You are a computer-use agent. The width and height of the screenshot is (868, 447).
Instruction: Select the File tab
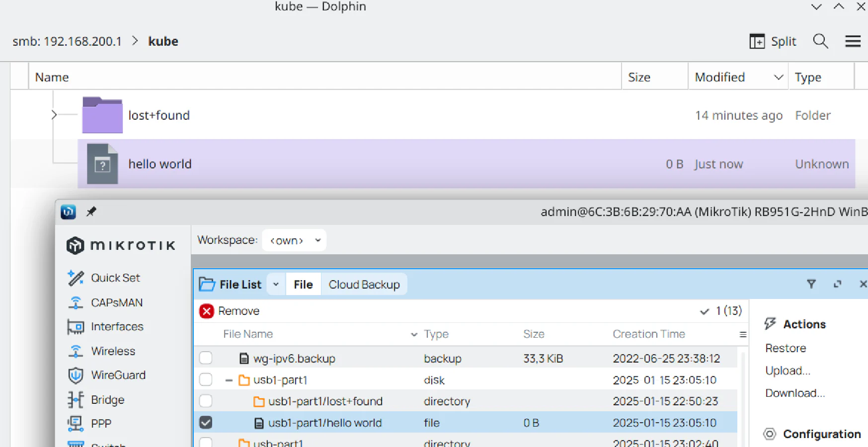[303, 285]
